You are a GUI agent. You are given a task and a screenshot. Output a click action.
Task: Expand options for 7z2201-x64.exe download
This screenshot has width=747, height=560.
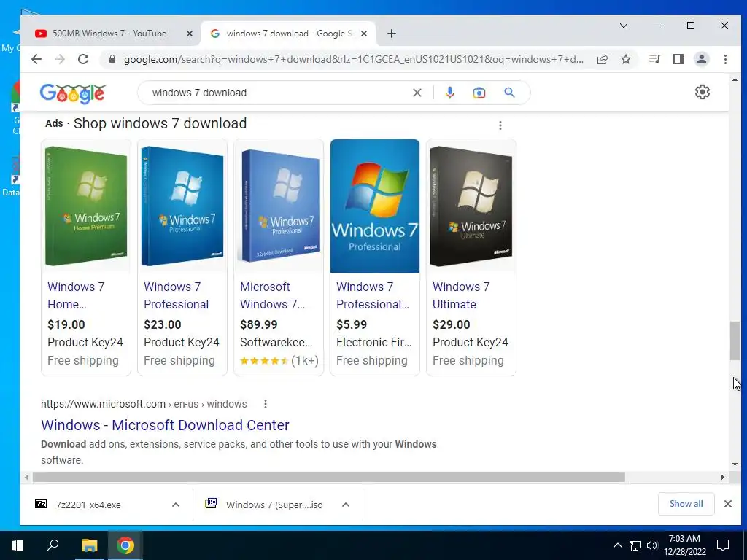click(176, 505)
